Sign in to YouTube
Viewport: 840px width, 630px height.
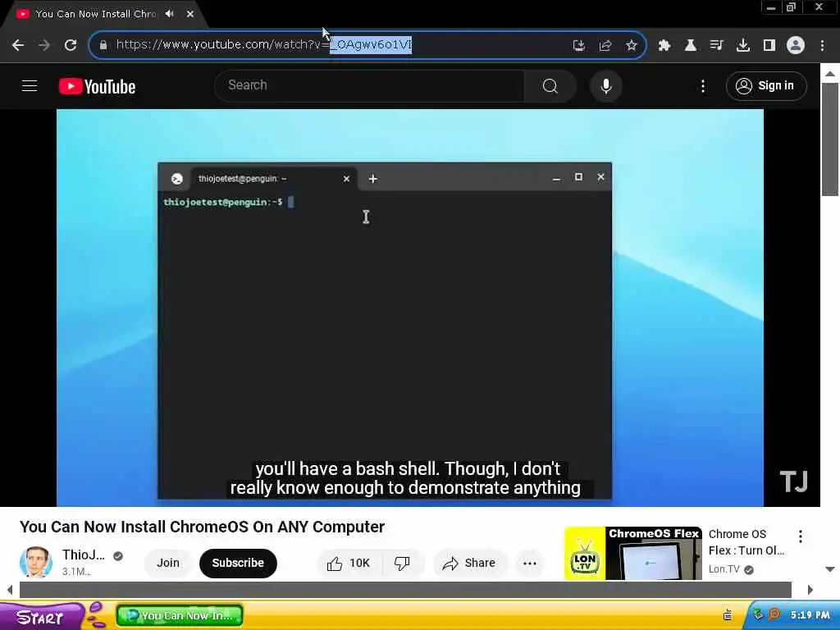766,85
